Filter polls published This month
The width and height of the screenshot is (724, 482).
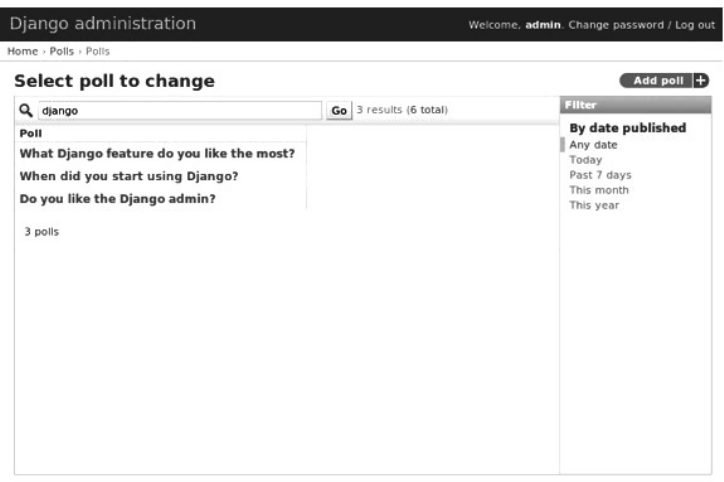pyautogui.click(x=599, y=190)
